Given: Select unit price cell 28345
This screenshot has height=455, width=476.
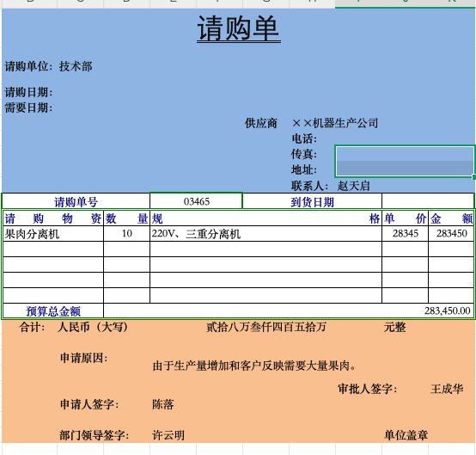Looking at the screenshot, I should coord(405,234).
